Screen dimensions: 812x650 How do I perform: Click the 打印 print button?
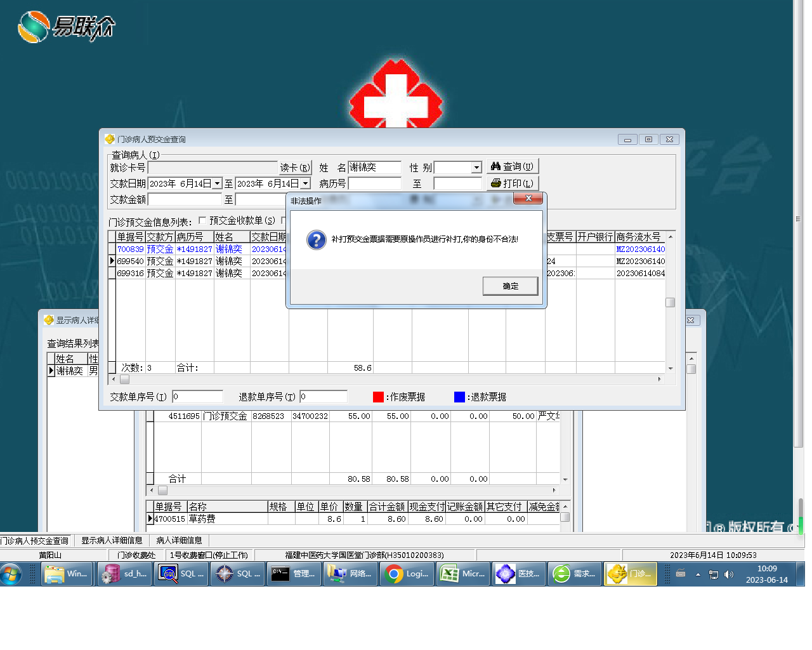tap(513, 183)
